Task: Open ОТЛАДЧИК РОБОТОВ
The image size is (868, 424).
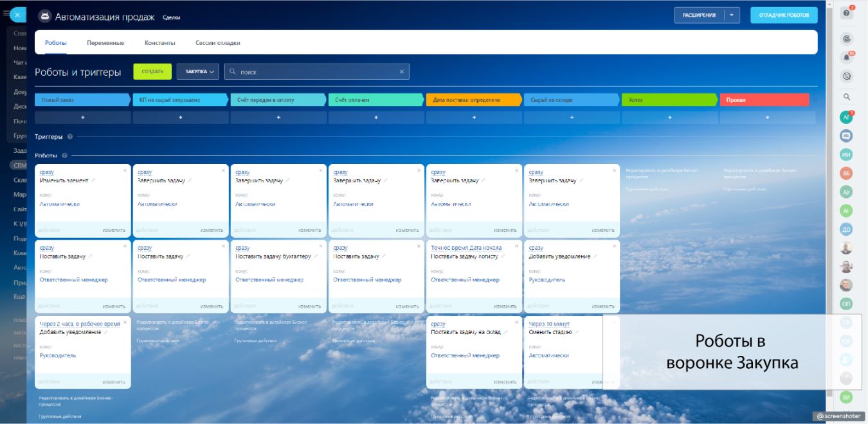Action: pyautogui.click(x=784, y=15)
